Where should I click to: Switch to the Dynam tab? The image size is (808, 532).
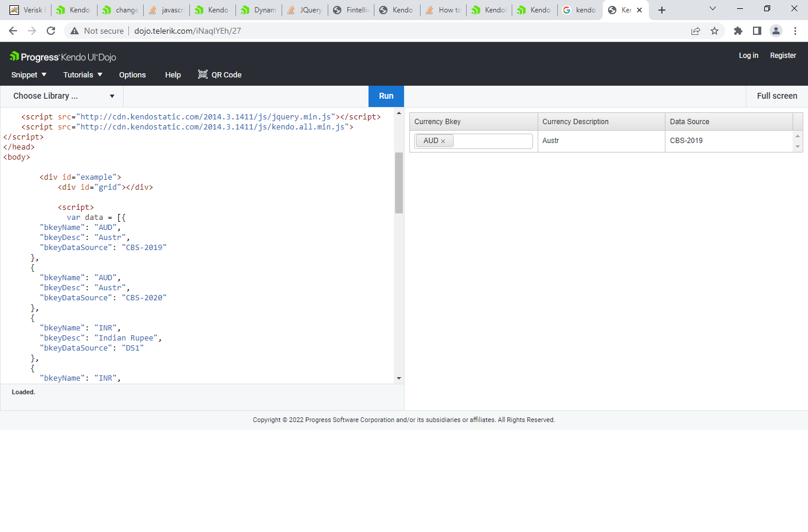[260, 10]
